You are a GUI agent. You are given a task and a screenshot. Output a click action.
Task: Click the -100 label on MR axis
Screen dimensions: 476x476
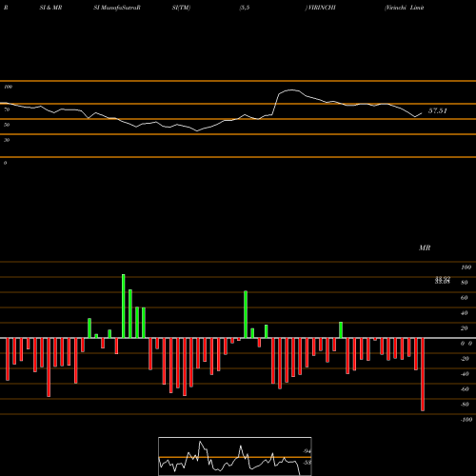466,420
